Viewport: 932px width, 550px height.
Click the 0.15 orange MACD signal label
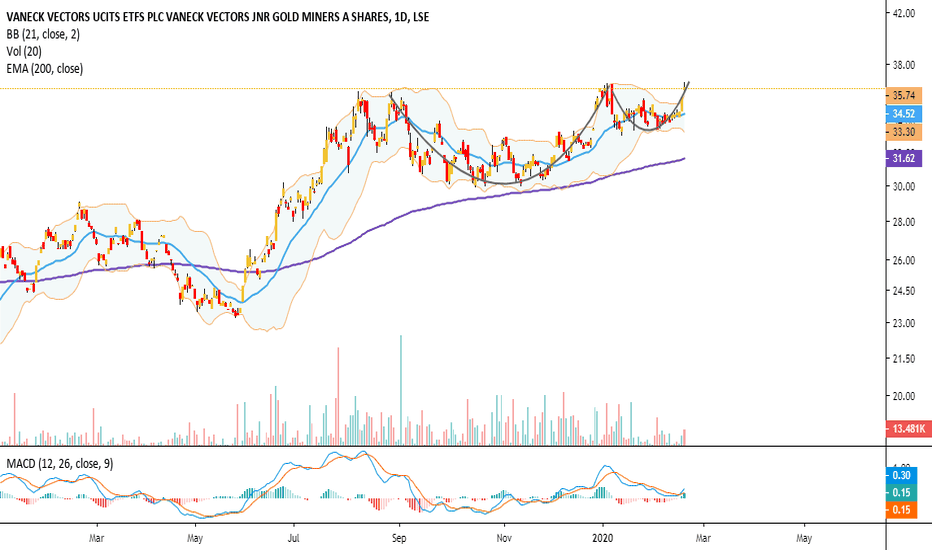point(901,510)
